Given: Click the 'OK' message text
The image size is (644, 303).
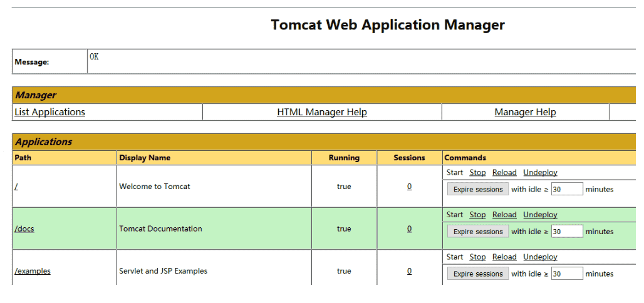Looking at the screenshot, I should (94, 57).
